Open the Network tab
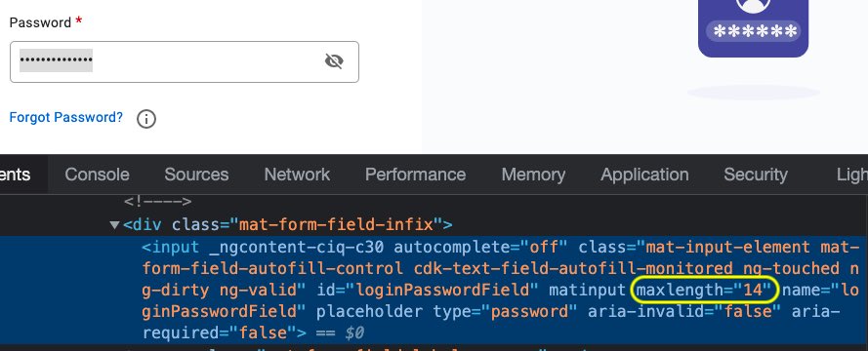Viewport: 868px width, 351px height. point(297,175)
